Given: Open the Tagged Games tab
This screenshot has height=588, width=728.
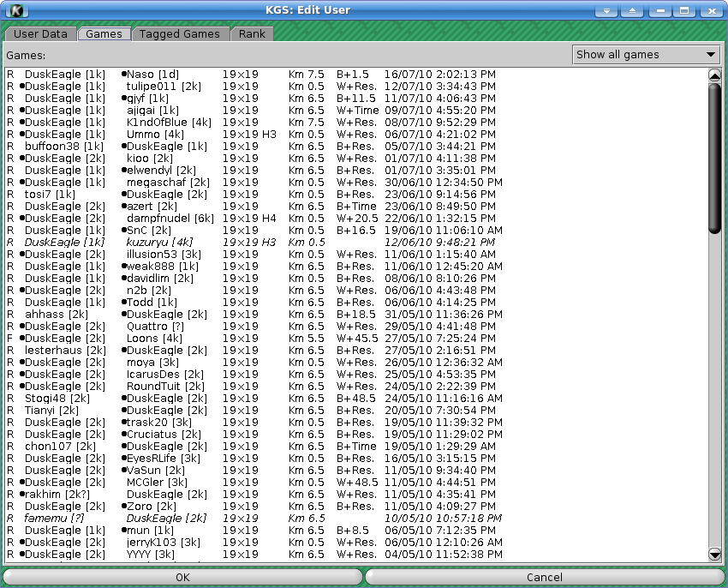Looking at the screenshot, I should (x=180, y=34).
